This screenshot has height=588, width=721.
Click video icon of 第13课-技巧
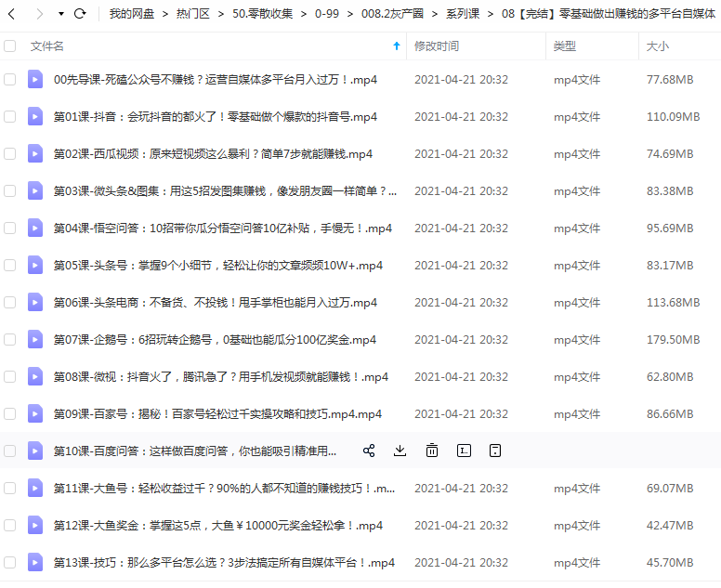pos(35,563)
